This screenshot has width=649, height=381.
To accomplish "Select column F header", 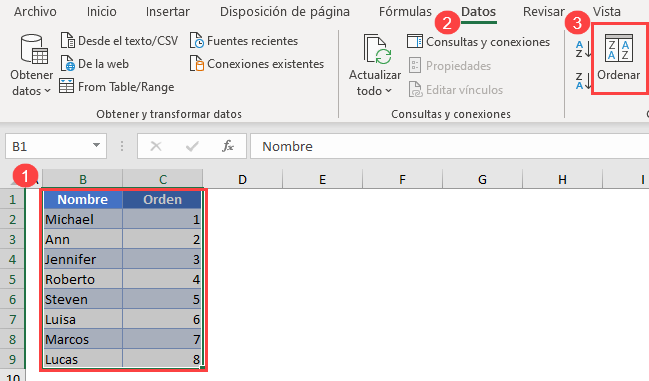I will pos(402,180).
